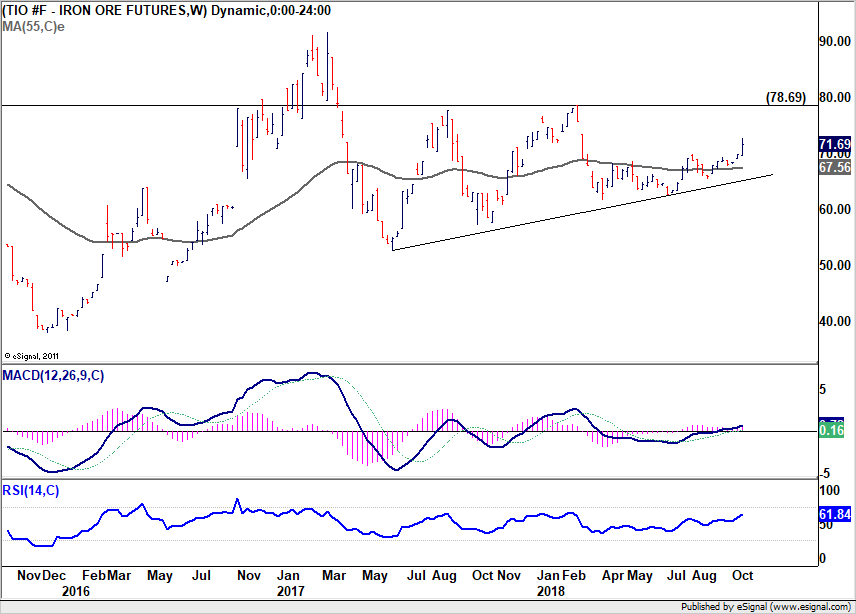Click the 100 level on RSI scale
This screenshot has width=856, height=614.
point(828,492)
